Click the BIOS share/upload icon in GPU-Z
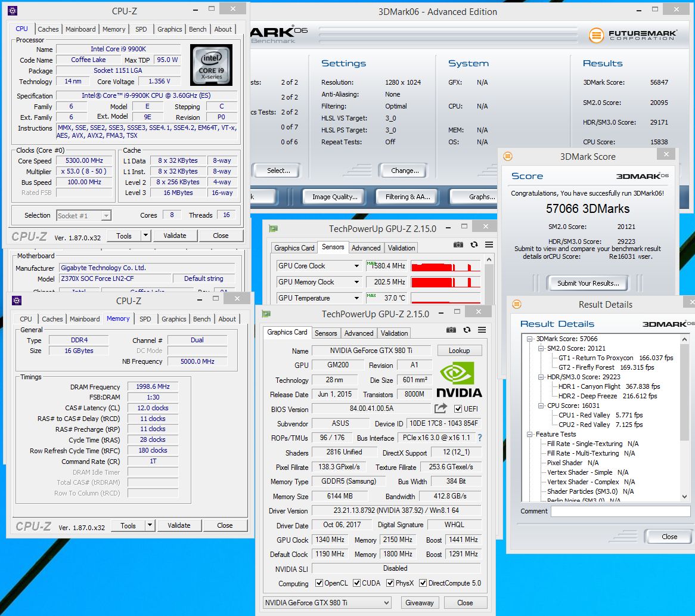 pos(440,408)
